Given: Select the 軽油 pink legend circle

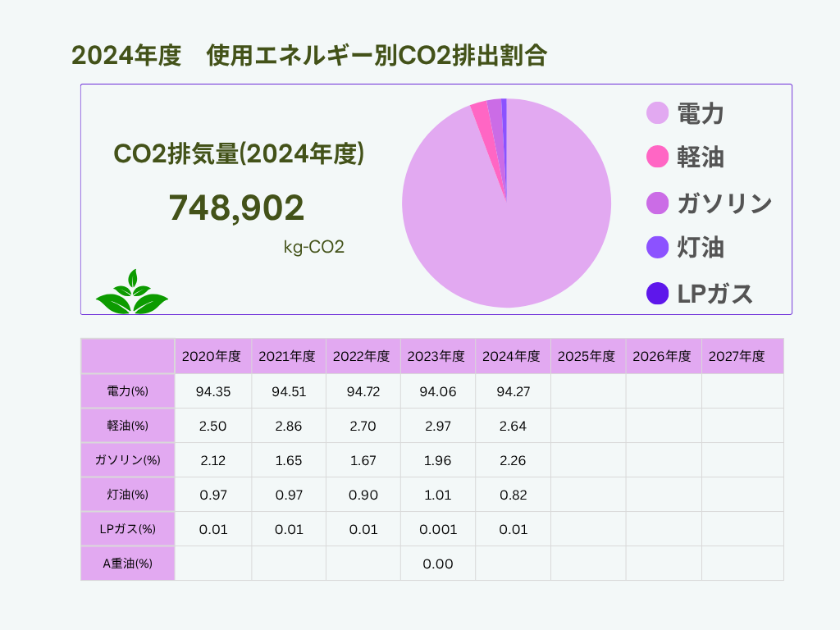Looking at the screenshot, I should pyautogui.click(x=658, y=157).
